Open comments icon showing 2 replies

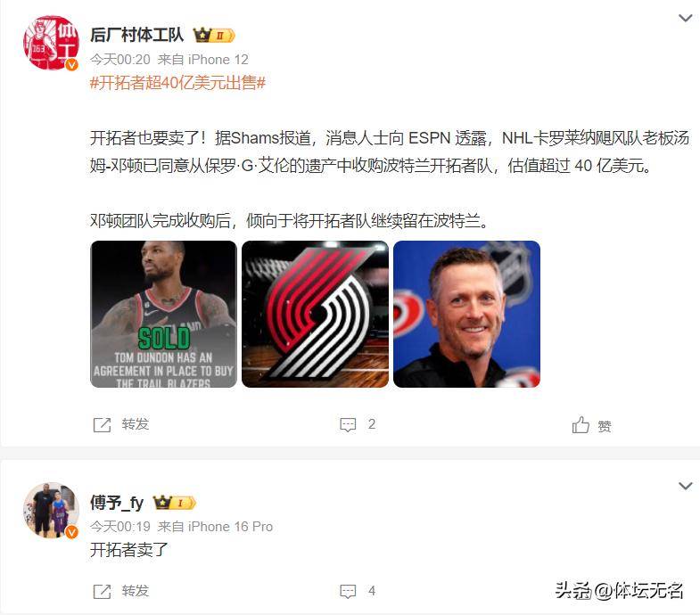[x=348, y=425]
